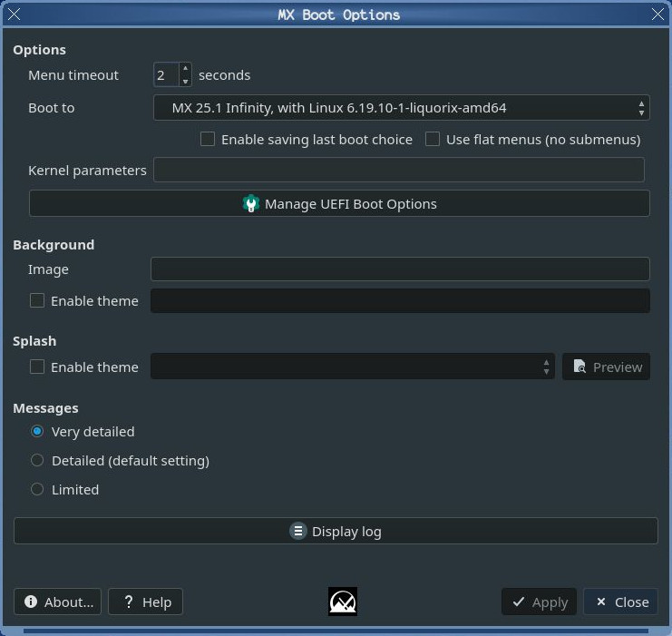Apply the boot option changes
This screenshot has height=636, width=672.
click(x=540, y=602)
